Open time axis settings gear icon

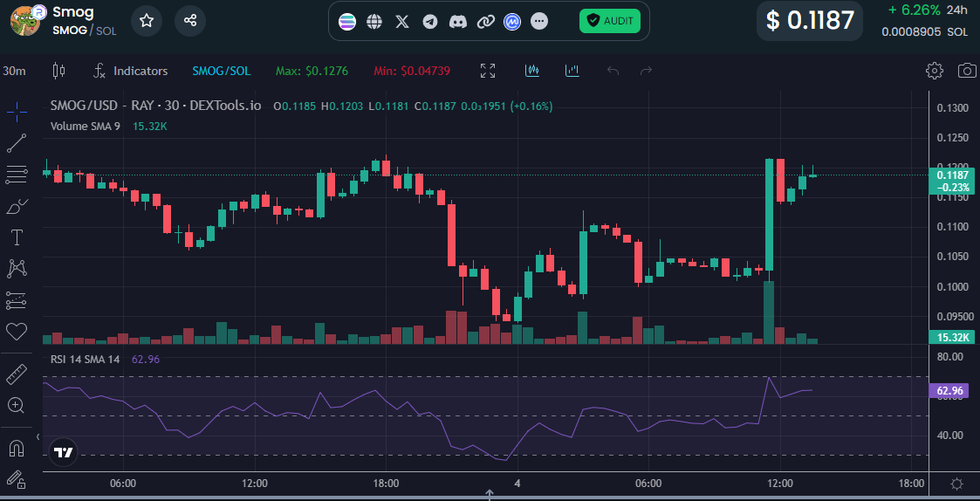[956, 484]
